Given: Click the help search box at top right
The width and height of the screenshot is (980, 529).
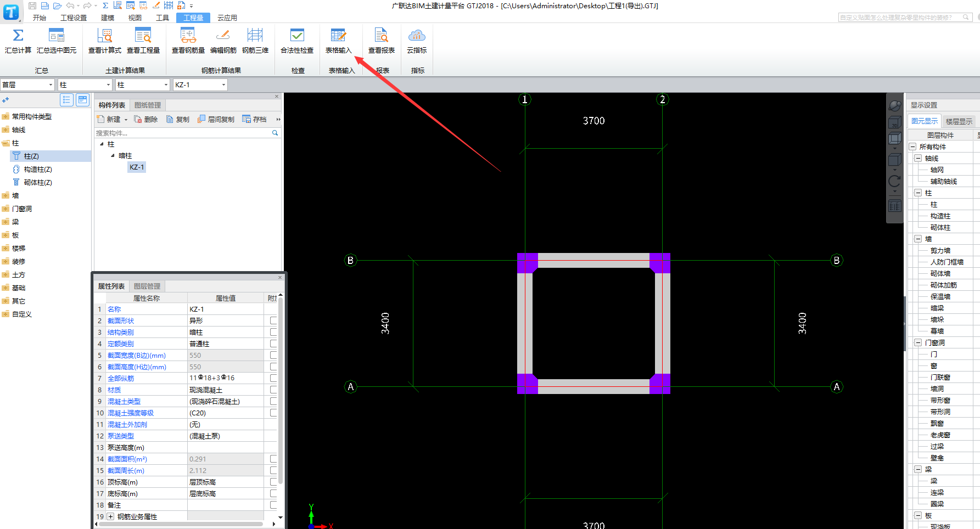Looking at the screenshot, I should tap(905, 18).
